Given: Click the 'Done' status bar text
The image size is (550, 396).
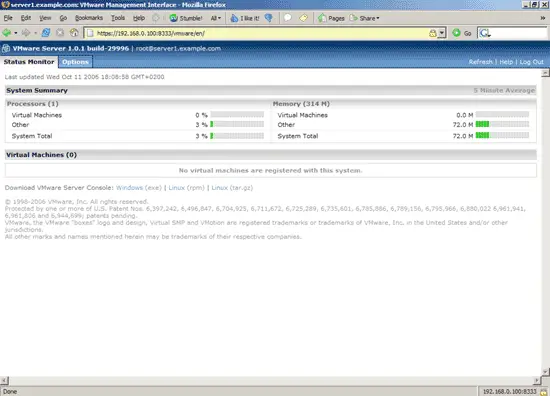Looking at the screenshot, I should click(10, 391).
